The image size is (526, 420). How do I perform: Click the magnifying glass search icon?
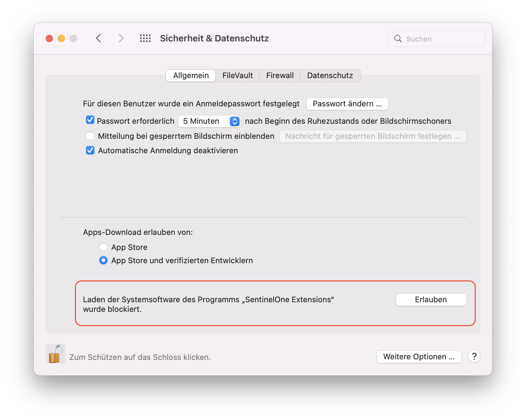[x=398, y=39]
